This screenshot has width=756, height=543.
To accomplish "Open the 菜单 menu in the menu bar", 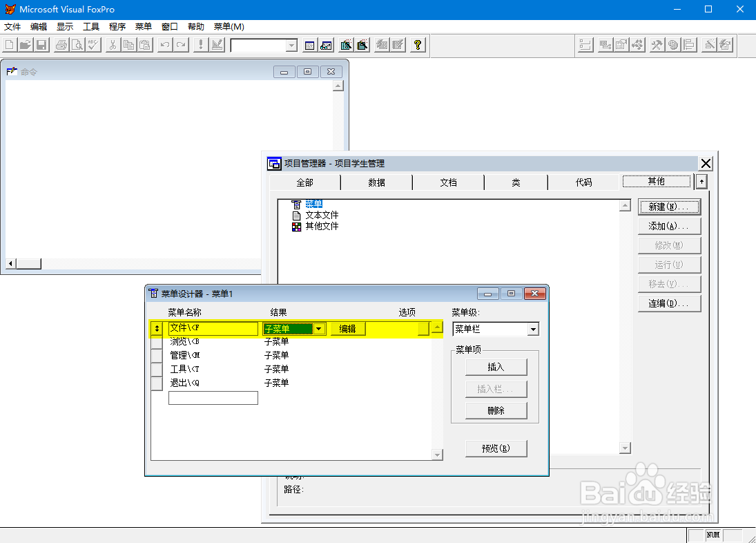I will [x=143, y=26].
